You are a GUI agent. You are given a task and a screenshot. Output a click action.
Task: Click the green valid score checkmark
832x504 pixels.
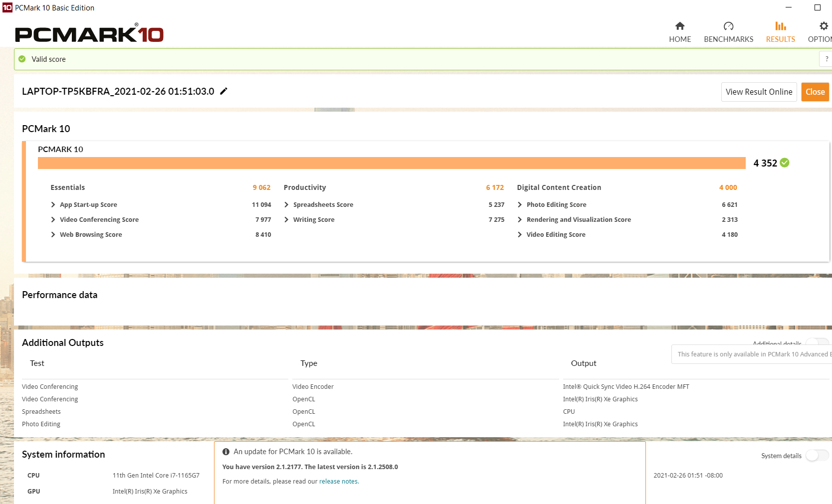tap(22, 59)
